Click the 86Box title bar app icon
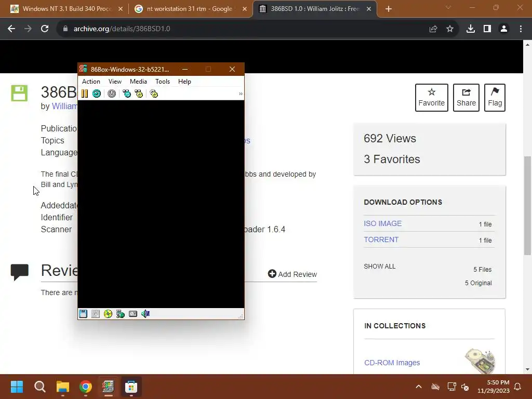 coord(83,69)
